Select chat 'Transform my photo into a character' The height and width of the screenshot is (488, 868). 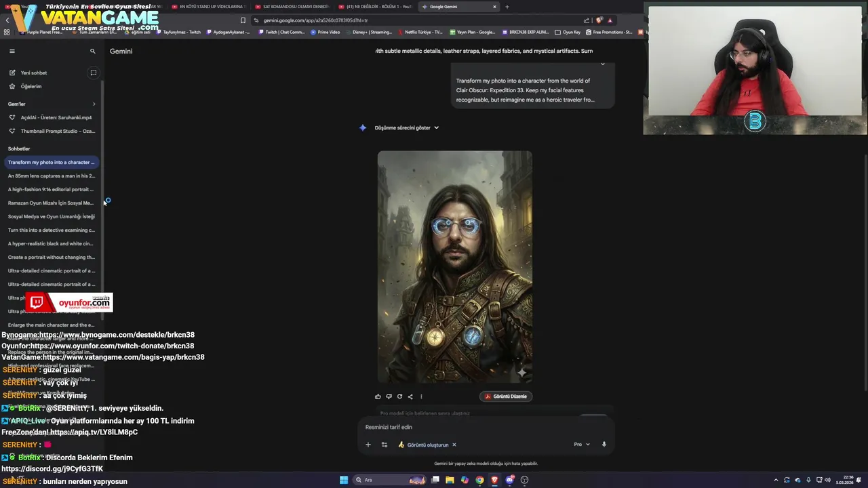coord(51,162)
